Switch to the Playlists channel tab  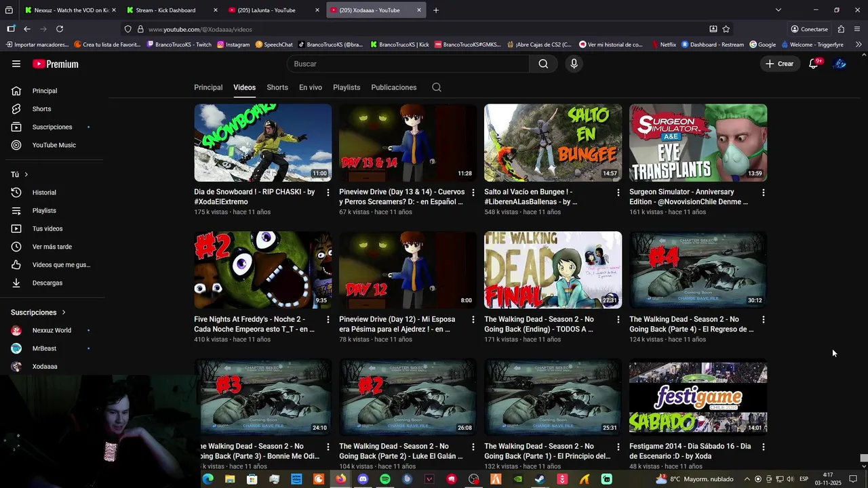pyautogui.click(x=347, y=87)
